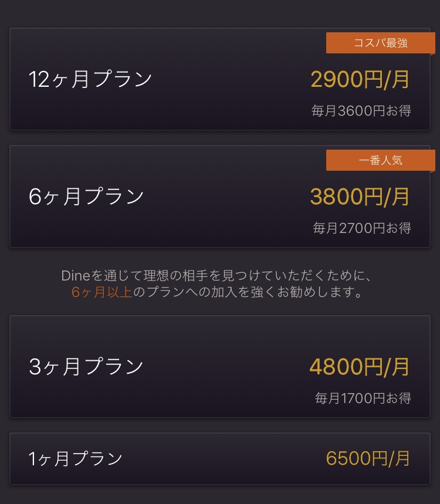Tap the 毎月1700円お得 savings text

click(363, 398)
